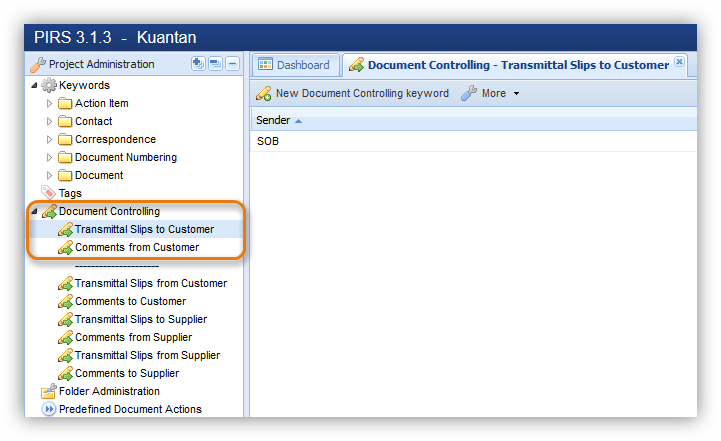This screenshot has height=441, width=721.
Task: Toggle sort on the Sender column arrow
Action: [298, 121]
